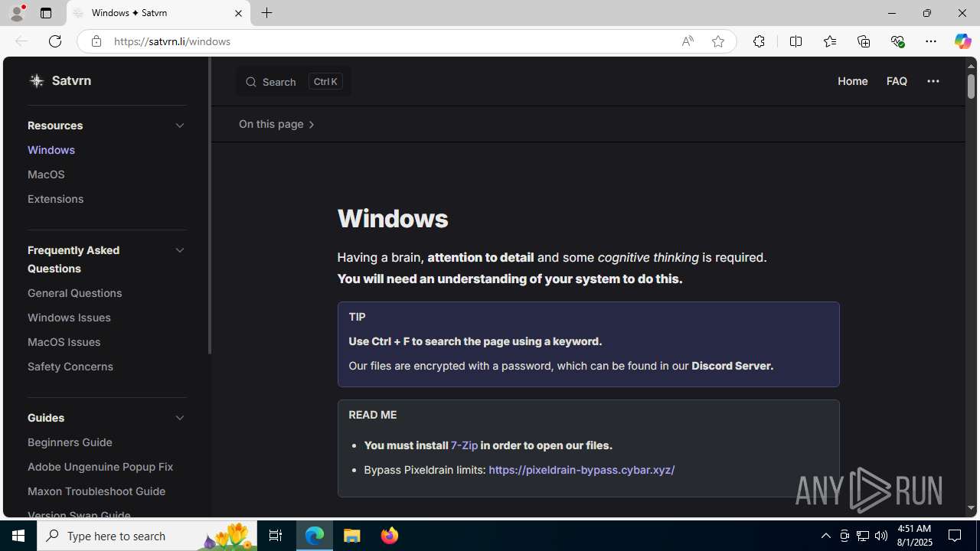This screenshot has height=551, width=980.
Task: Open Browser essentials heart icon
Action: (897, 41)
